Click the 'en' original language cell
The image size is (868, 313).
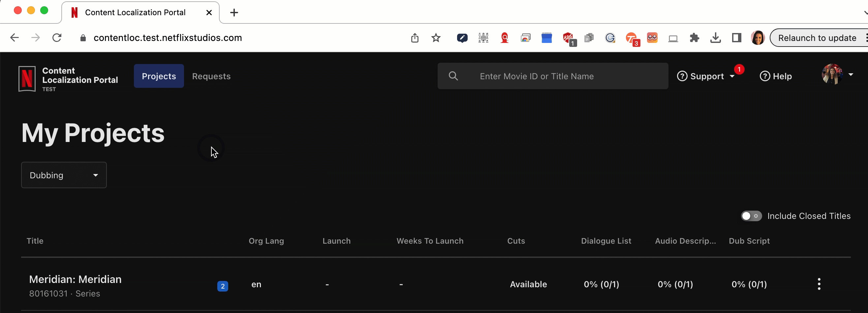256,284
